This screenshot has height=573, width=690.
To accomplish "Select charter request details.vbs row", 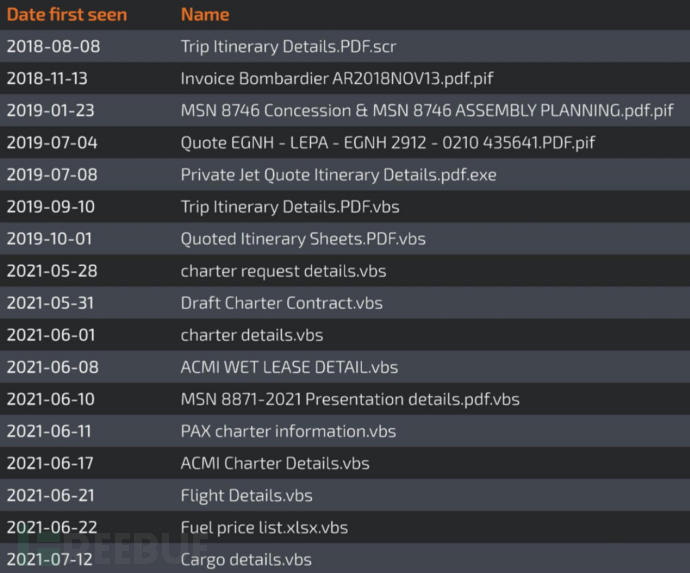I will (x=283, y=271).
